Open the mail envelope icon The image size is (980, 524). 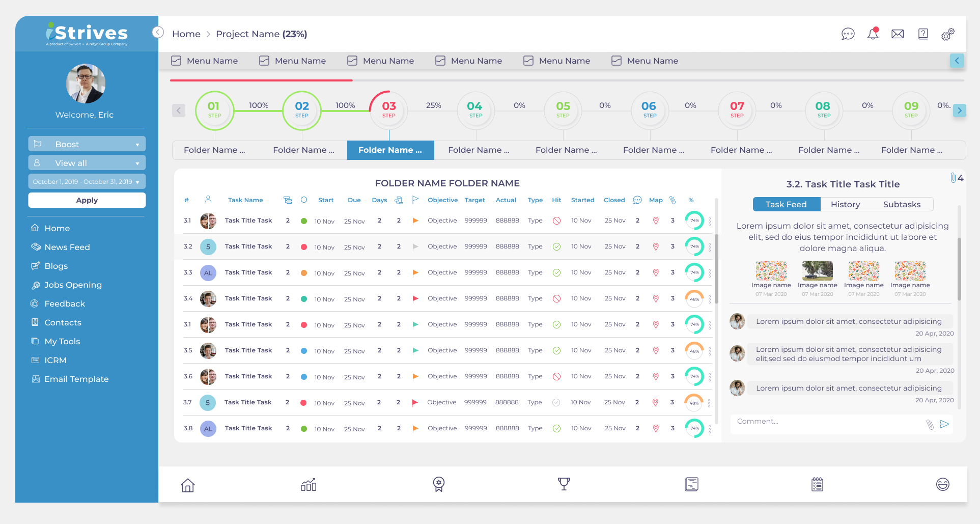(x=898, y=34)
